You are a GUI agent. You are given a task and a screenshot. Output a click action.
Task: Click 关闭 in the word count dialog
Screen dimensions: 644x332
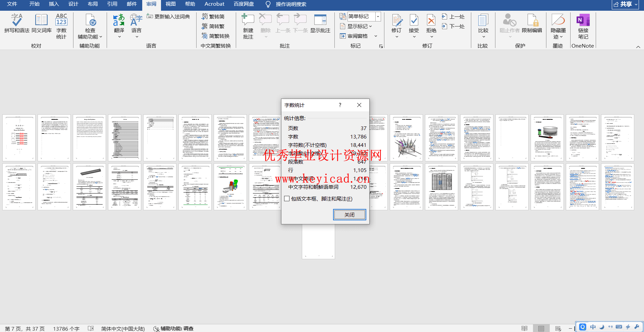coord(350,215)
